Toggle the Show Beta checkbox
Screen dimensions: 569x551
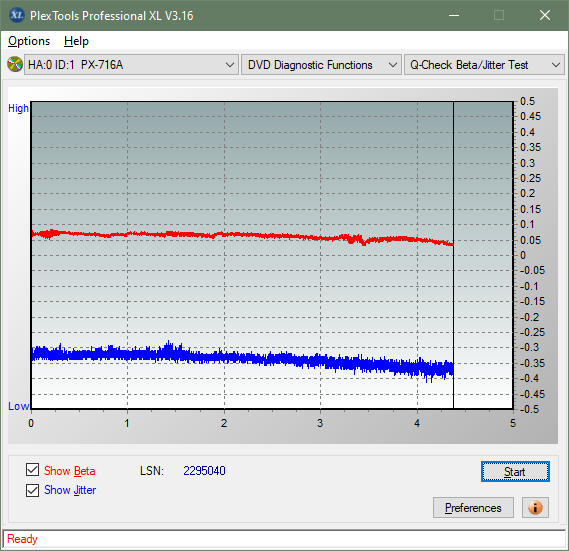pyautogui.click(x=32, y=469)
